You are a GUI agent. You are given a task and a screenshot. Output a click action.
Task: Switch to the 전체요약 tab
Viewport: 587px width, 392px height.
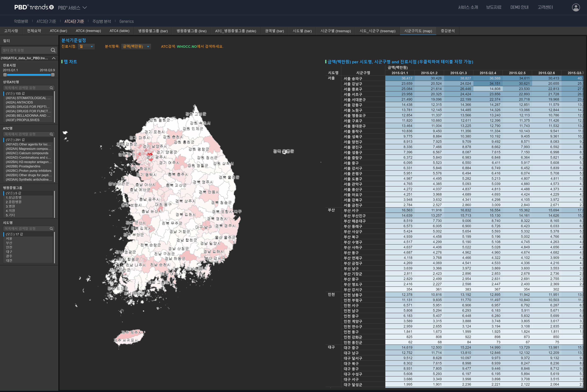[34, 31]
